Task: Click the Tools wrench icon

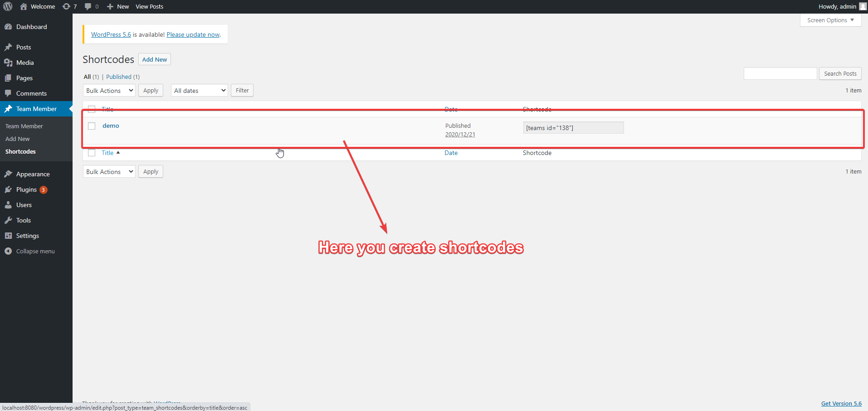Action: 8,220
